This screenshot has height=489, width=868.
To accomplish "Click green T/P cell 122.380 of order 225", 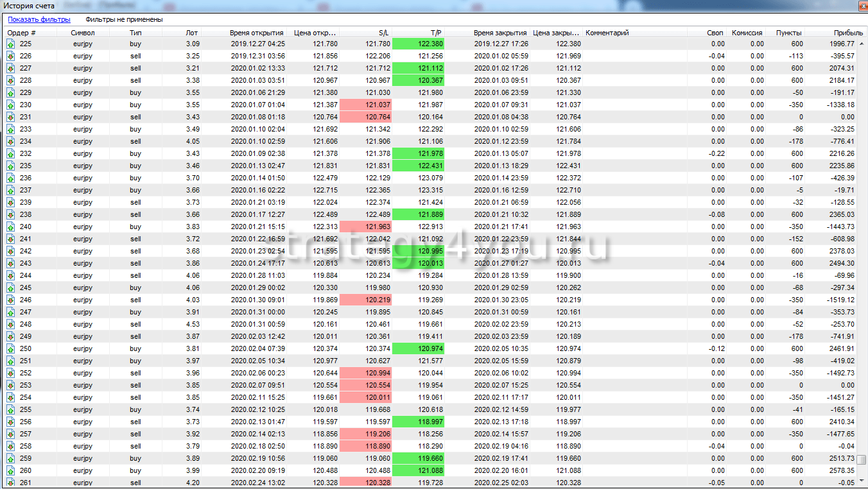I will [x=418, y=44].
